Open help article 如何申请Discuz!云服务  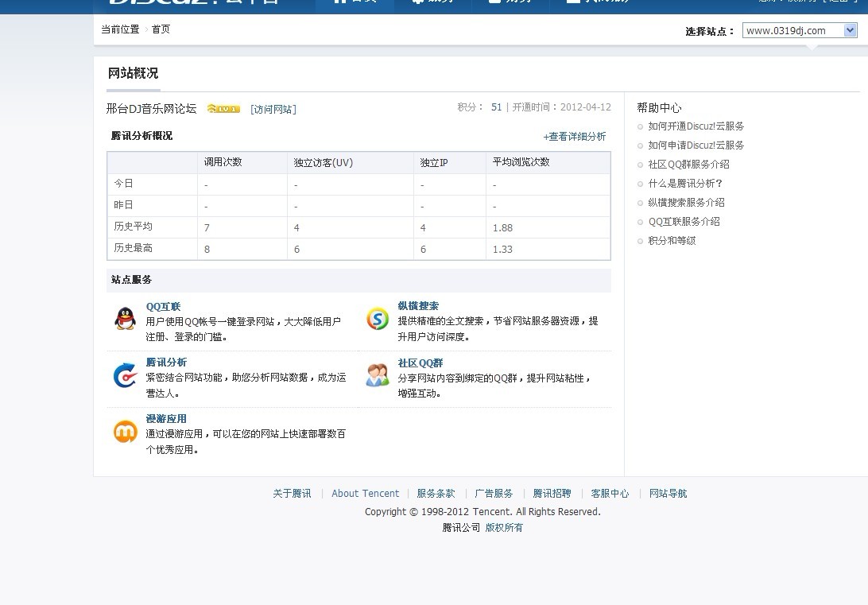coord(696,145)
